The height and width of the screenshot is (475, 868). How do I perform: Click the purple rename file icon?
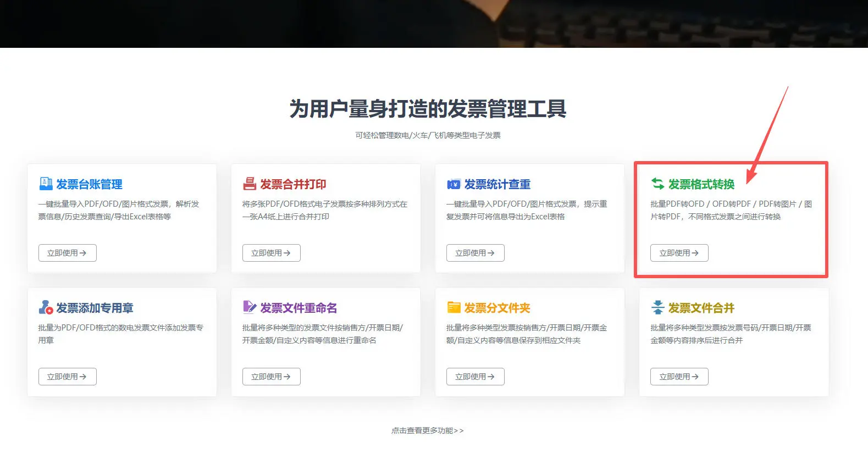click(x=250, y=307)
